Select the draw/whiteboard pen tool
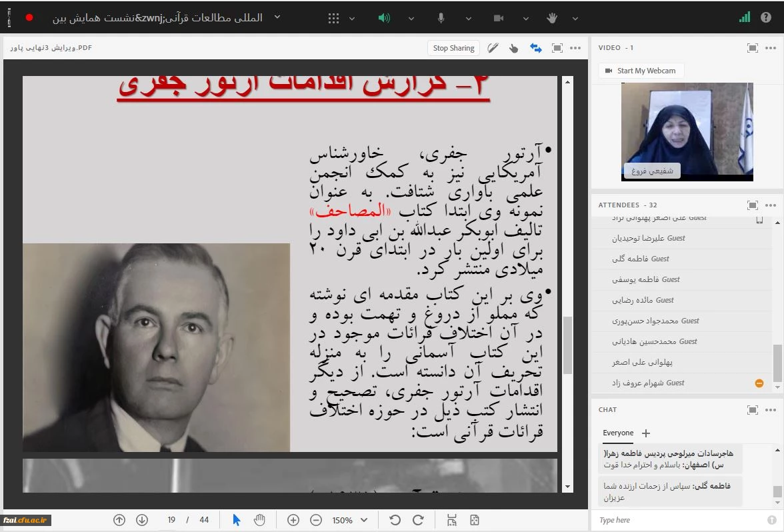 493,48
